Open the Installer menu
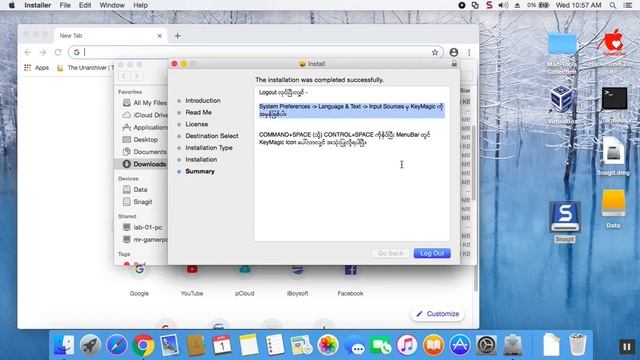Image resolution: width=640 pixels, height=360 pixels. tap(38, 5)
